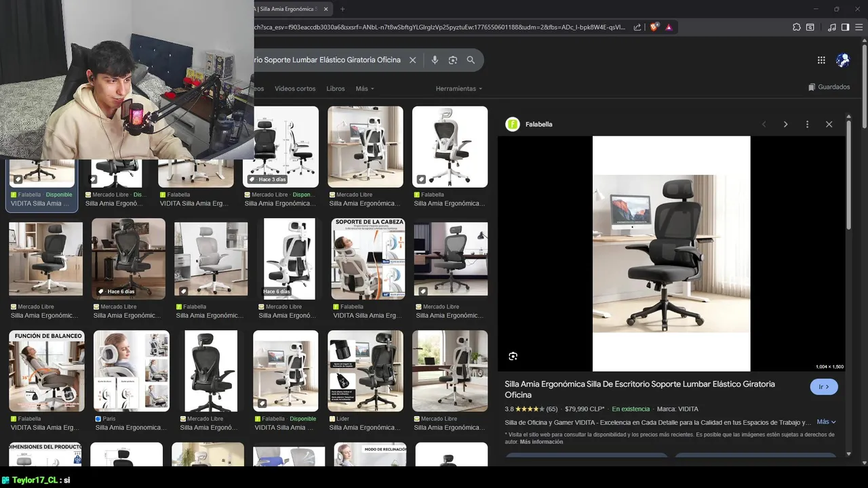Submit search with the magnifier icon

click(471, 60)
